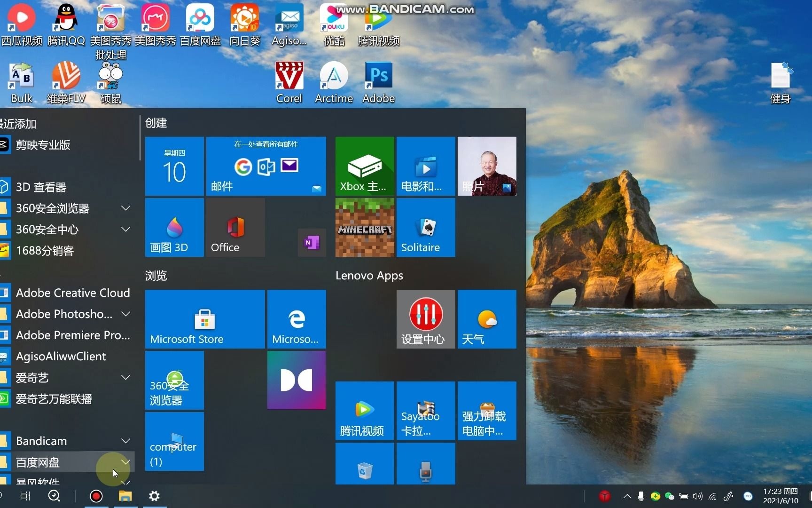The image size is (812, 508).
Task: Launch the 画图 3D tile
Action: coord(174,227)
